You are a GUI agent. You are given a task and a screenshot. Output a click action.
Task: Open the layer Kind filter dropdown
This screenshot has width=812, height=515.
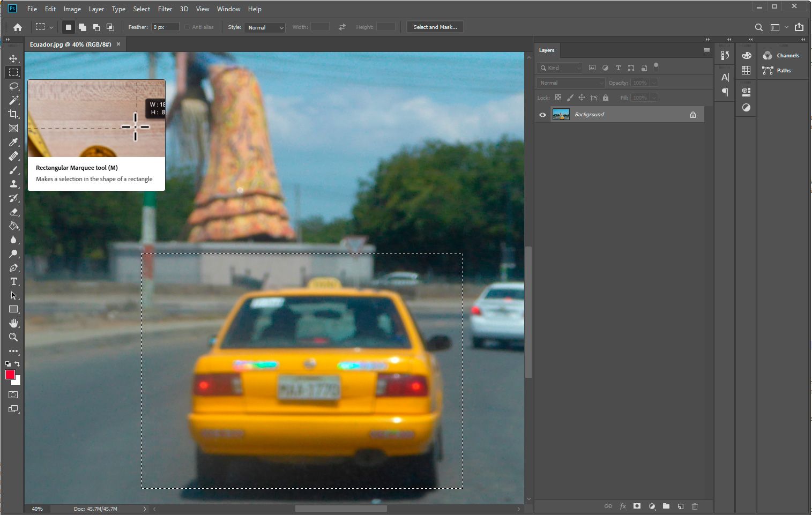click(x=560, y=68)
